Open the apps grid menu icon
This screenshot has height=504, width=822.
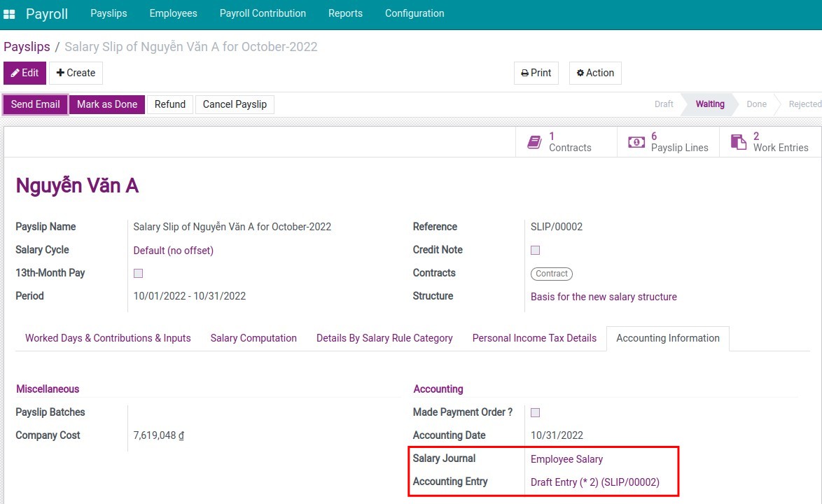(9, 13)
